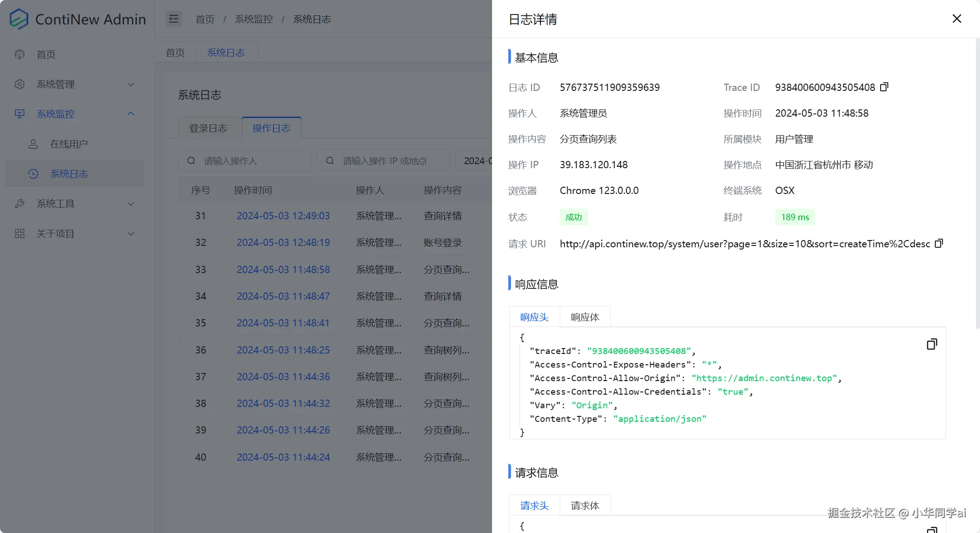
Task: Close the log details drawer
Action: coord(957,19)
